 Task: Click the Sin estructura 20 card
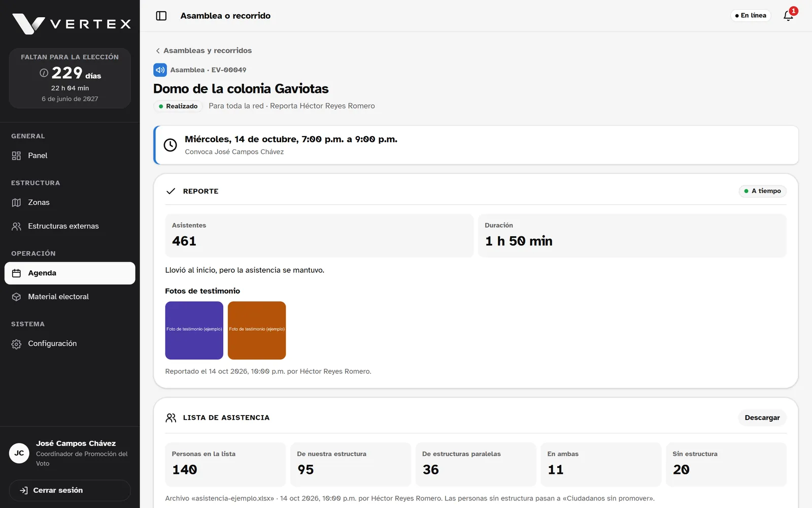726,465
